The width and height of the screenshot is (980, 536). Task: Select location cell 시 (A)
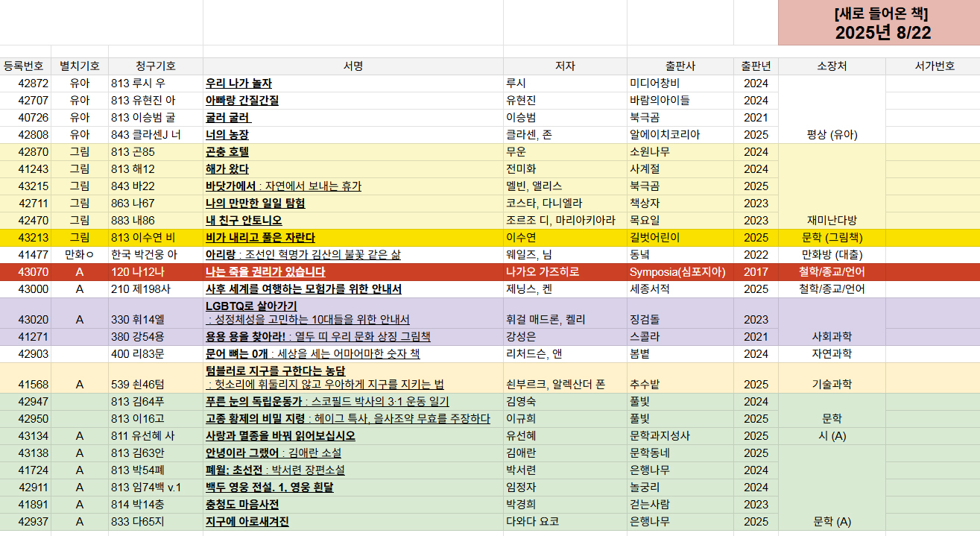pos(832,436)
